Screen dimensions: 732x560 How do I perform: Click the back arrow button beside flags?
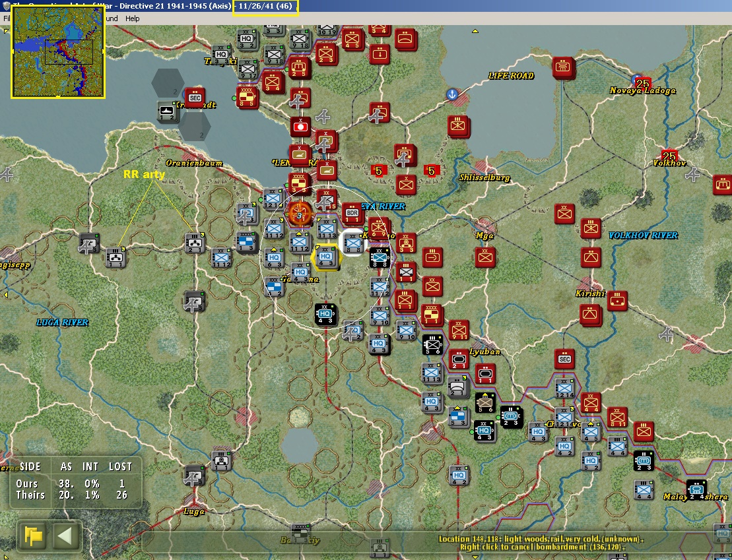66,536
